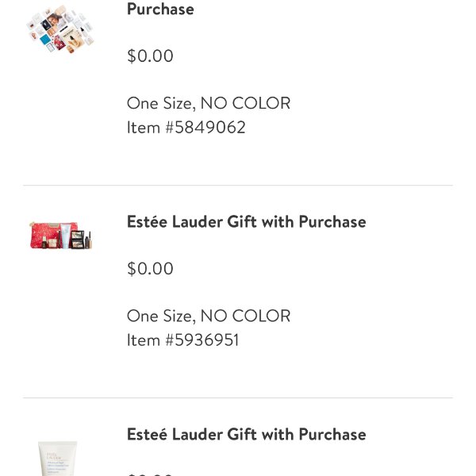Click the cut-off price of the bottom item
The width and height of the screenshot is (476, 476).
tap(150, 474)
